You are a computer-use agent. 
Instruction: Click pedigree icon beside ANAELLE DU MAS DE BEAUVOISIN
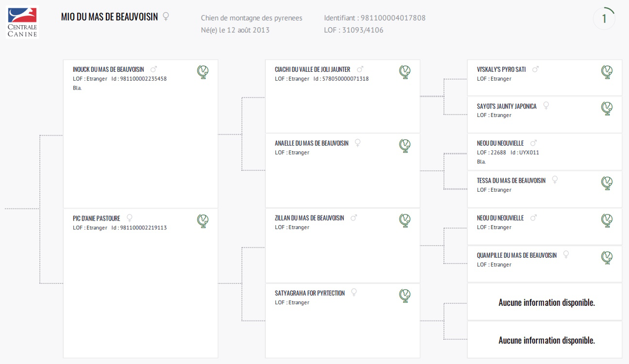[405, 145]
